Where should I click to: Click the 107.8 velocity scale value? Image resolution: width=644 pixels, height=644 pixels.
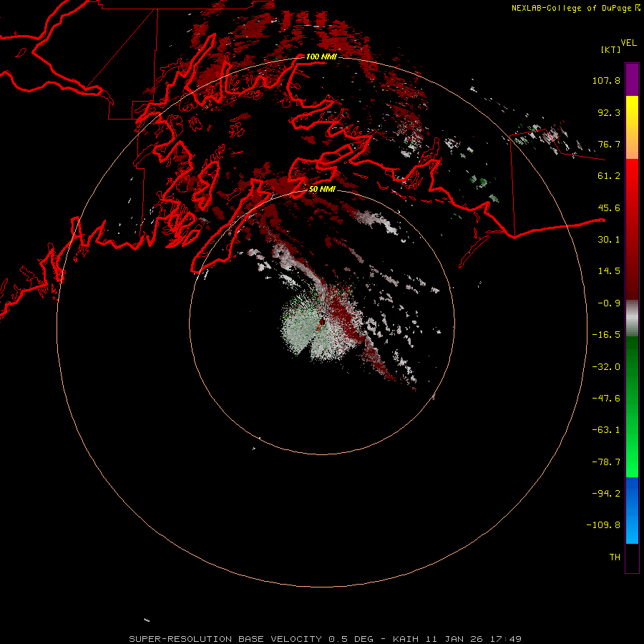[x=606, y=80]
